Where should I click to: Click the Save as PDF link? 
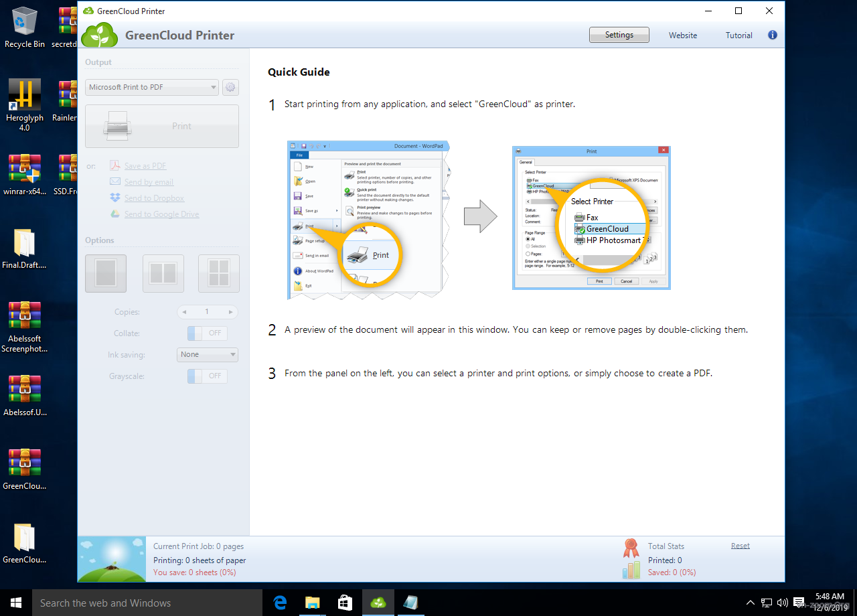click(x=145, y=166)
